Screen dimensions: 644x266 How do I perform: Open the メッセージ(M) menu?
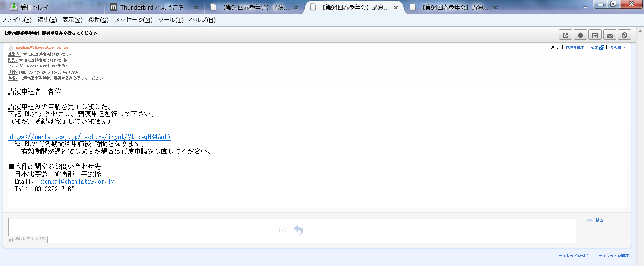tap(133, 20)
